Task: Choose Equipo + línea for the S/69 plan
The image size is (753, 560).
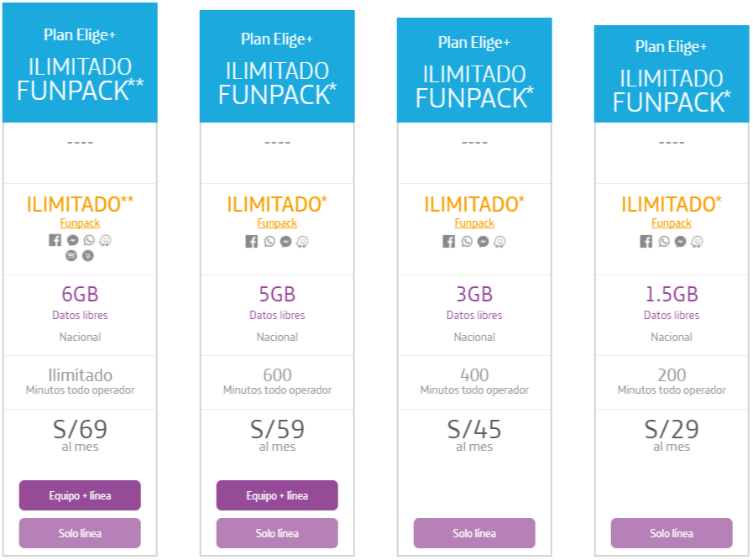Action: coord(80,495)
